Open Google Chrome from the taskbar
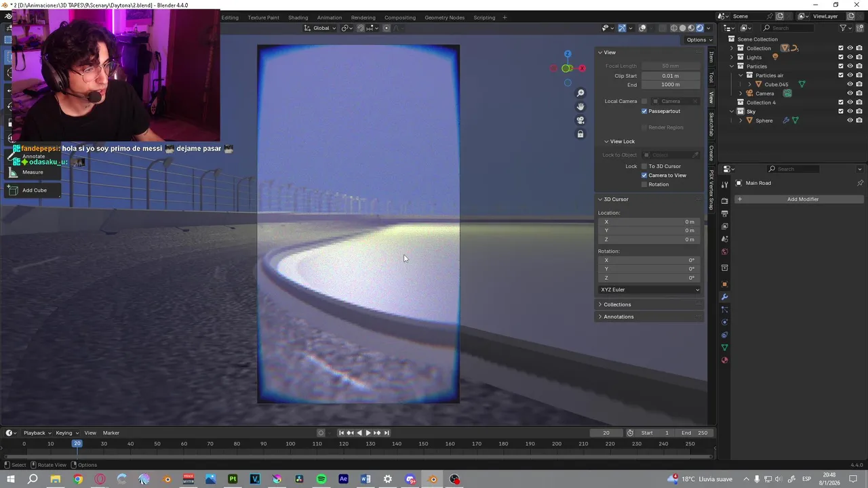 click(x=78, y=479)
